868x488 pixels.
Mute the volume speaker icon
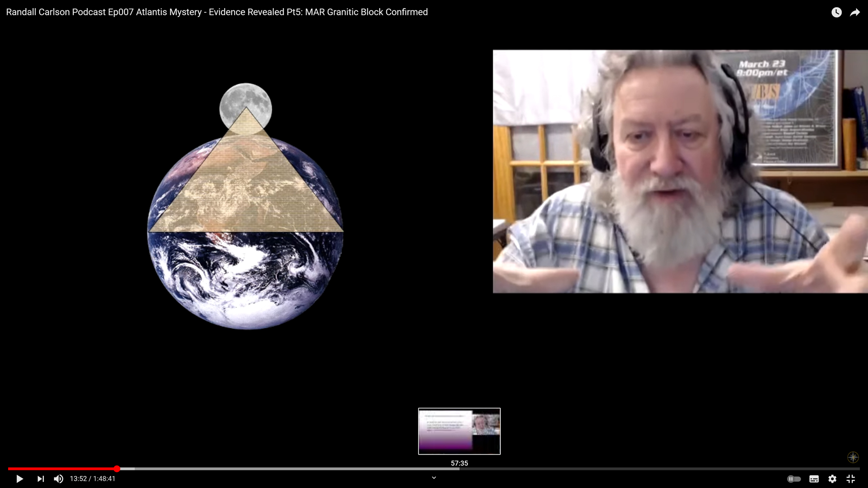(59, 479)
